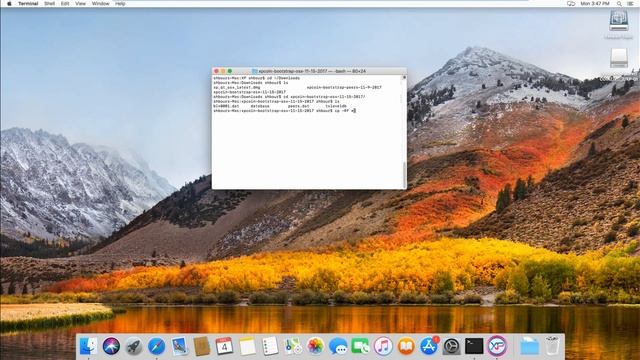Open Spotlight search magnifier in menu bar

(x=619, y=3)
